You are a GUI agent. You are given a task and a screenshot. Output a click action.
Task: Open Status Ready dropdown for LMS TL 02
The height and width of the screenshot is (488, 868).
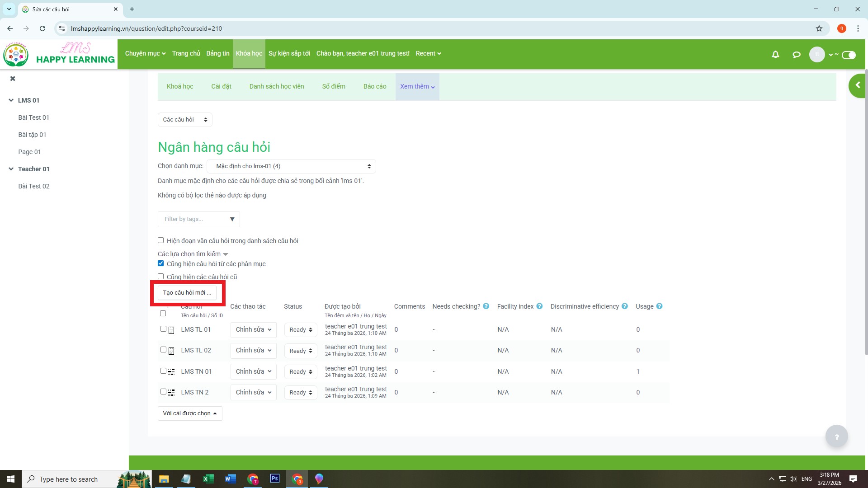[x=301, y=351]
